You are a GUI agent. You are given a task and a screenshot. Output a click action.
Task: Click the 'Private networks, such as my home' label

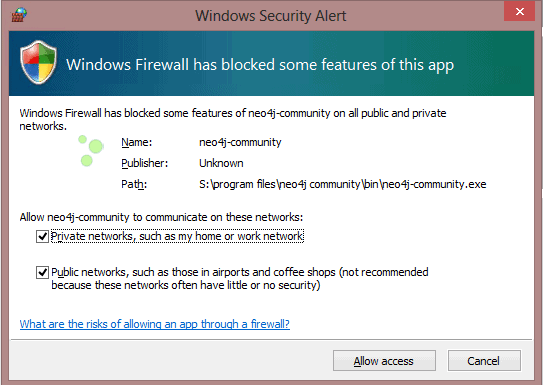coord(177,236)
